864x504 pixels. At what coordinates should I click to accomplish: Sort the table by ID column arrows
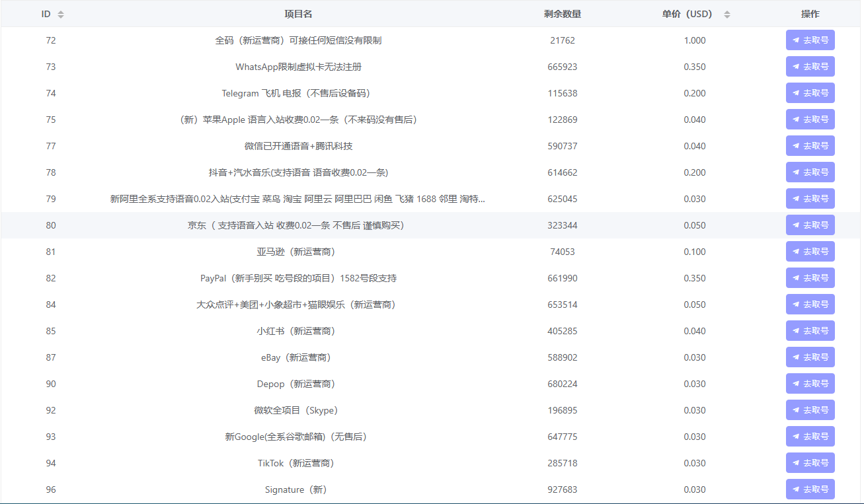61,15
